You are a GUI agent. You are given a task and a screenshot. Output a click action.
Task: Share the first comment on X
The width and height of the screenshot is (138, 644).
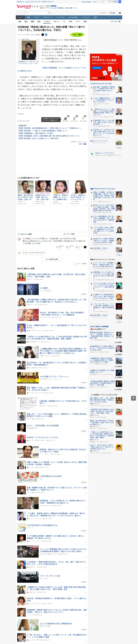(x=85, y=247)
